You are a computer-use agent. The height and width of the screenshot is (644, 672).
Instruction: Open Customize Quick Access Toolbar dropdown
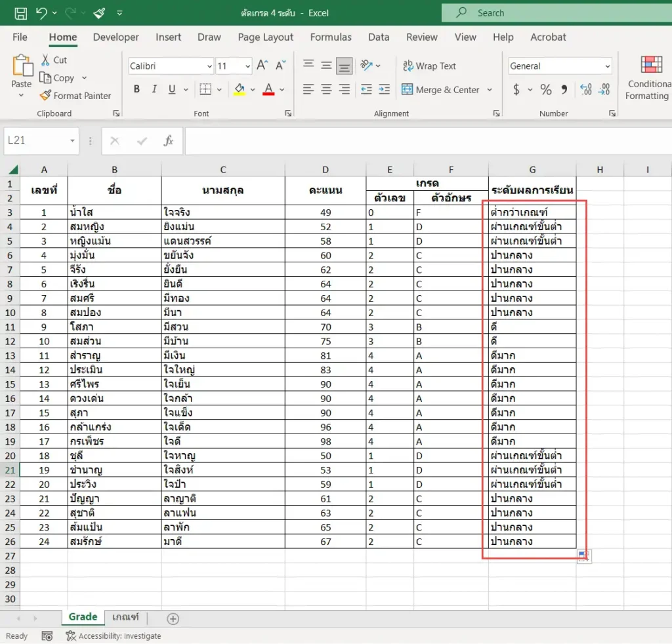click(119, 13)
